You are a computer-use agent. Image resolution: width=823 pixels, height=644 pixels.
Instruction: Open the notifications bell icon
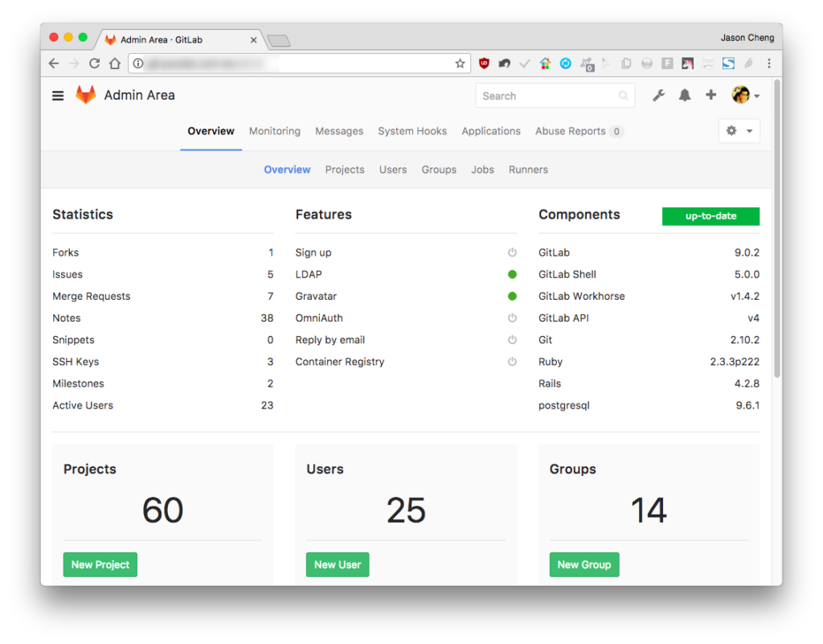685,96
